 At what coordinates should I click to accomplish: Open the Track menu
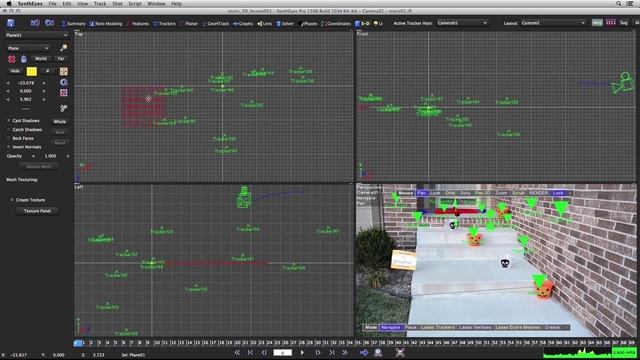pos(100,4)
